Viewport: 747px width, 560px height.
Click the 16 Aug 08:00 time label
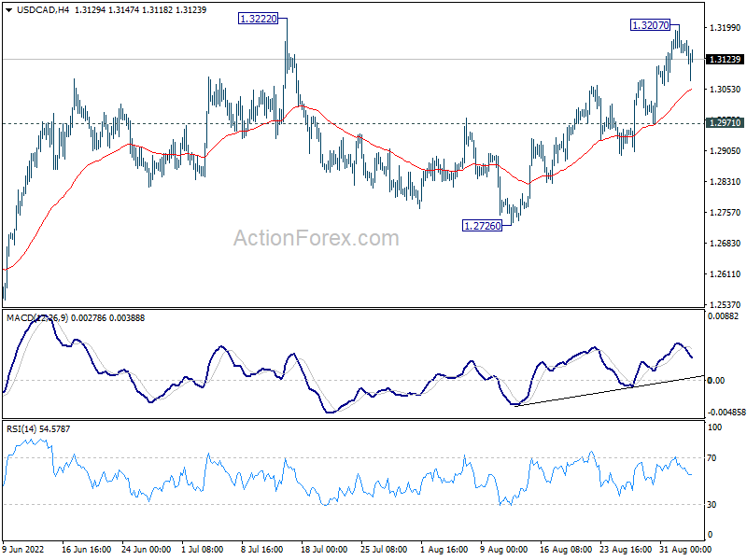[x=566, y=550]
